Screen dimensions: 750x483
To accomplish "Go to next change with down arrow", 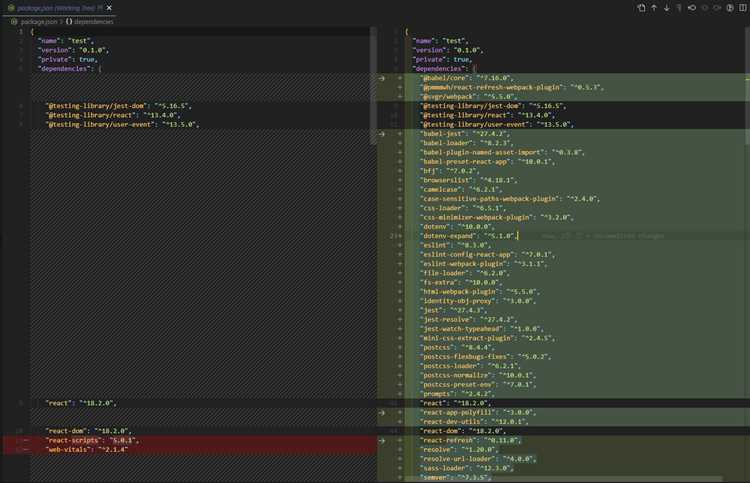I will pyautogui.click(x=666, y=8).
